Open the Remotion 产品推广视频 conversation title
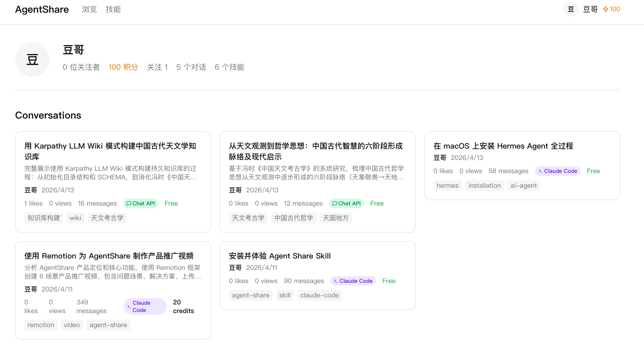The height and width of the screenshot is (349, 644). [x=109, y=256]
